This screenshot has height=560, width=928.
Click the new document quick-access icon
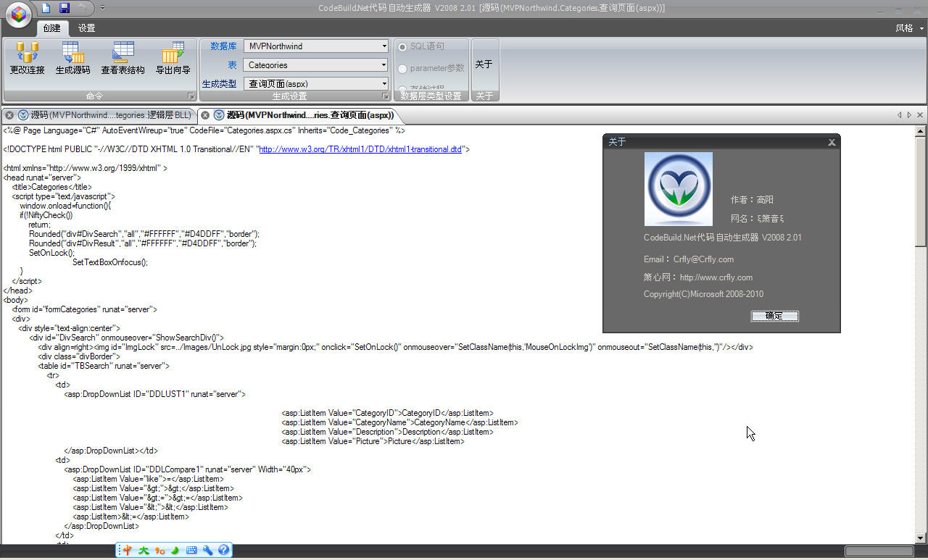pyautogui.click(x=46, y=8)
